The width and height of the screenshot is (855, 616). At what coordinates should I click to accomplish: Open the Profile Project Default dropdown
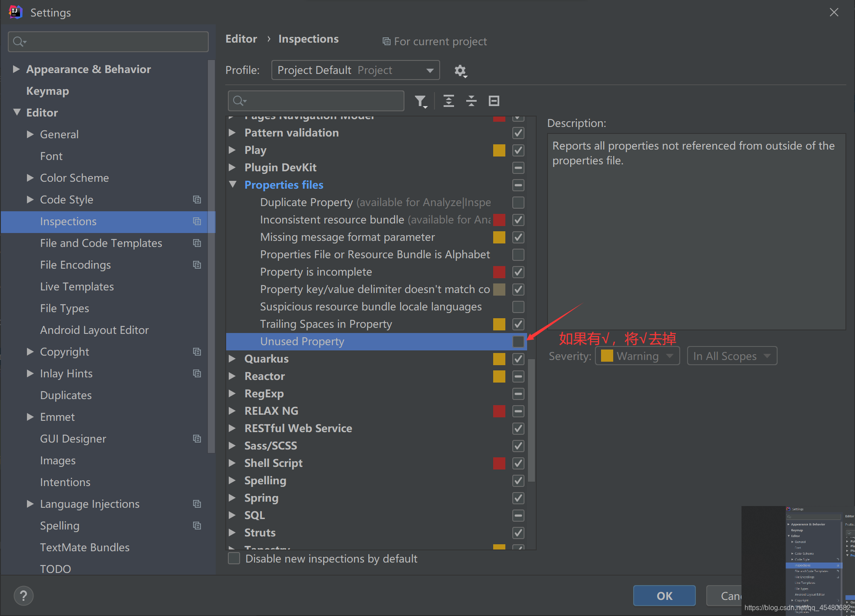click(355, 70)
